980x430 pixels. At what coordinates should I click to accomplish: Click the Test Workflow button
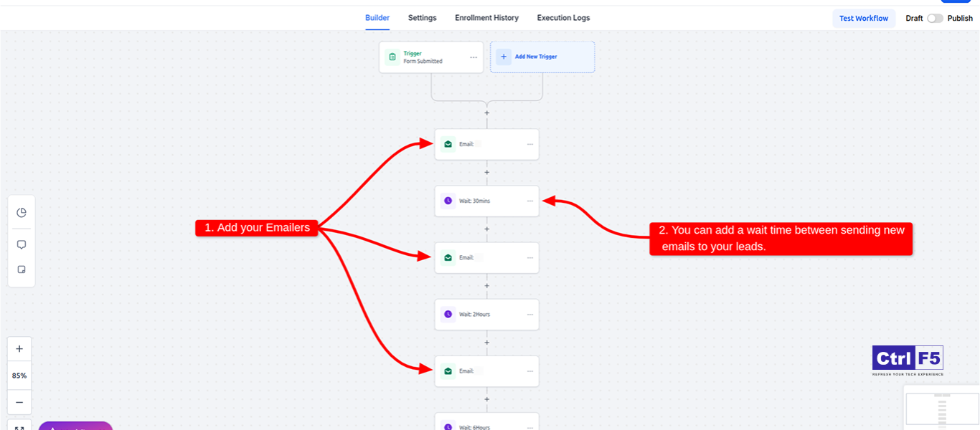864,18
